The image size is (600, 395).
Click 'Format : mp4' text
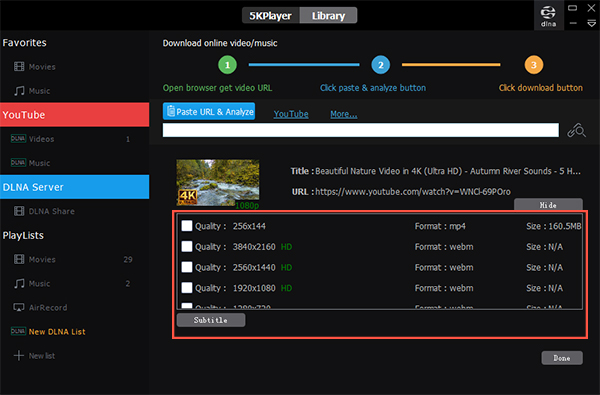coord(440,226)
